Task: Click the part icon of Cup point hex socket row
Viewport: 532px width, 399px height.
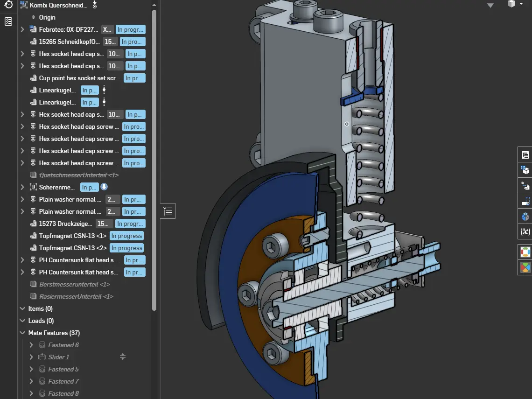Action: pyautogui.click(x=33, y=78)
